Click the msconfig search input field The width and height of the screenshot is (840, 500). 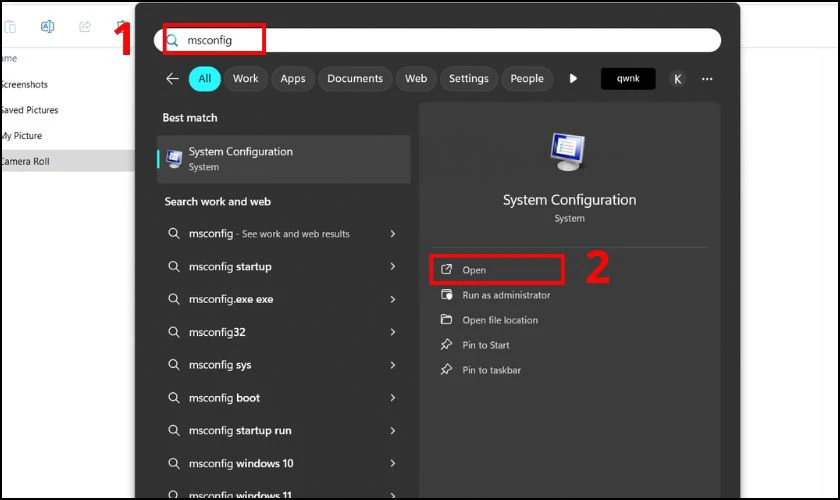440,40
